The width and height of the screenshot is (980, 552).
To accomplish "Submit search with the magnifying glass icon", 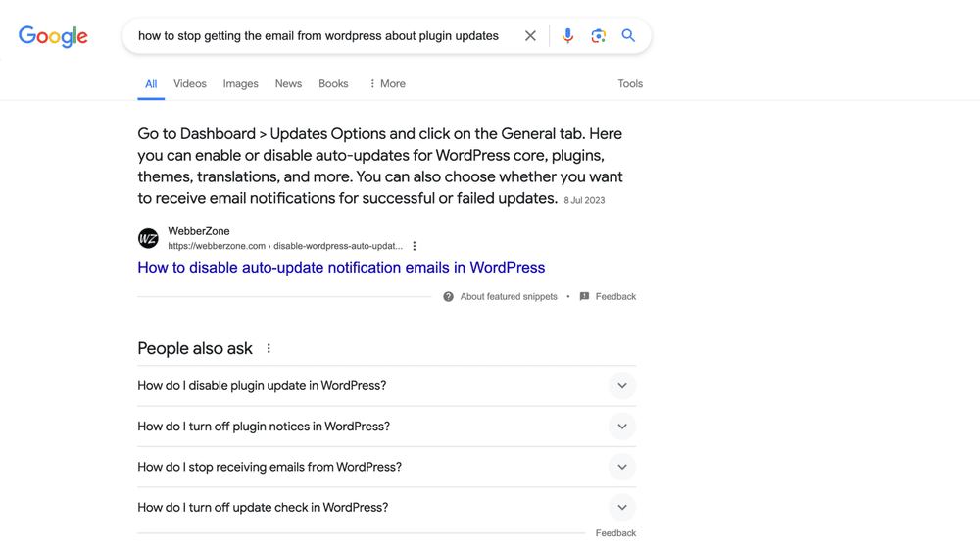I will click(628, 35).
